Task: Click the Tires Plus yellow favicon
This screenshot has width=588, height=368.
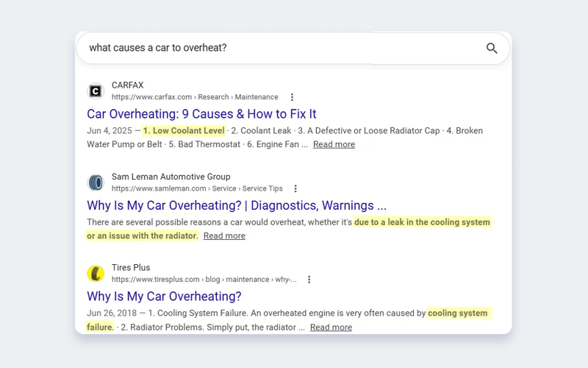Action: tap(96, 274)
